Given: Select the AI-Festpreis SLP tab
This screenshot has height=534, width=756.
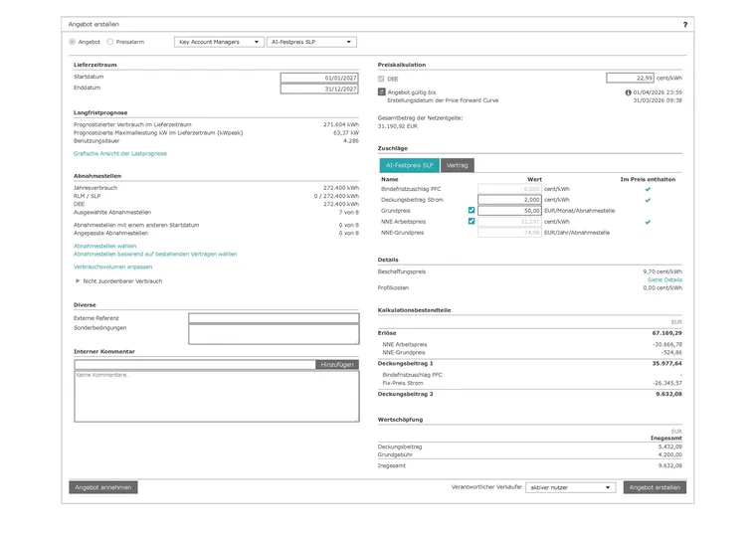Looking at the screenshot, I should 409,165.
